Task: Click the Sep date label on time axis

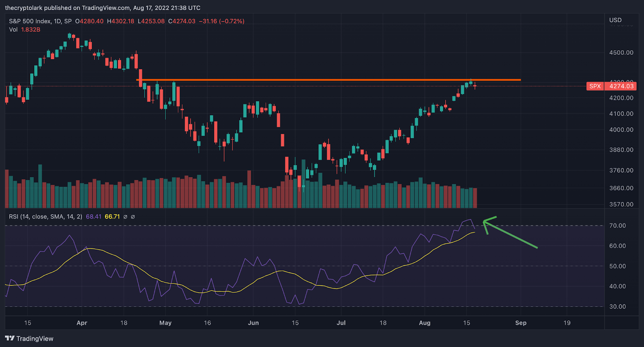Action: click(521, 323)
